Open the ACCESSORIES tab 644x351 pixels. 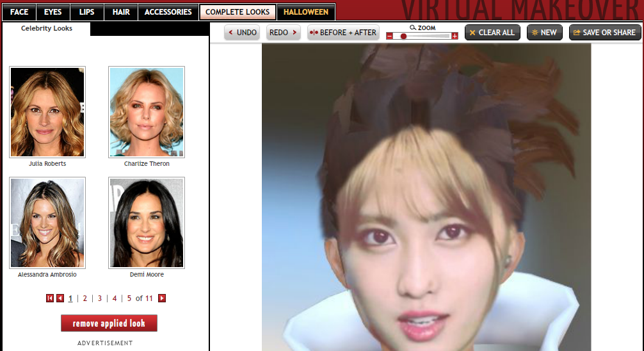[x=168, y=12]
